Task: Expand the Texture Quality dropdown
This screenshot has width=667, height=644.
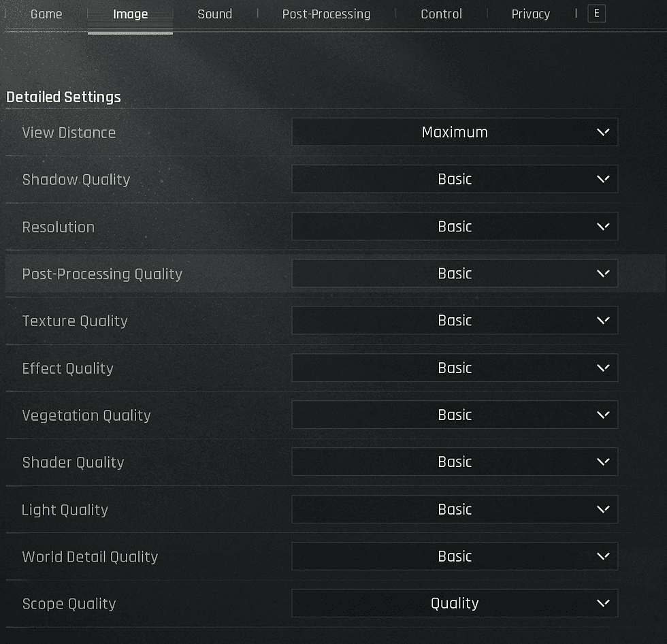Action: (455, 320)
